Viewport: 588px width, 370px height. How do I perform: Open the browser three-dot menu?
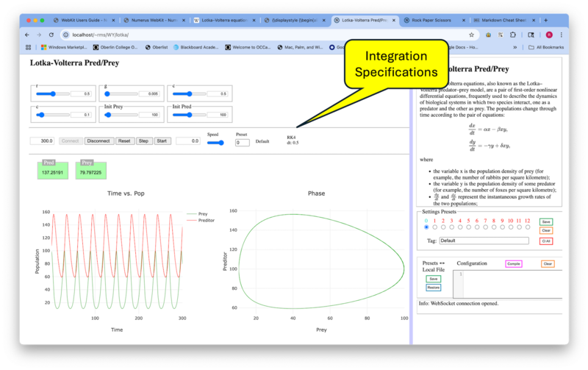[x=562, y=35]
